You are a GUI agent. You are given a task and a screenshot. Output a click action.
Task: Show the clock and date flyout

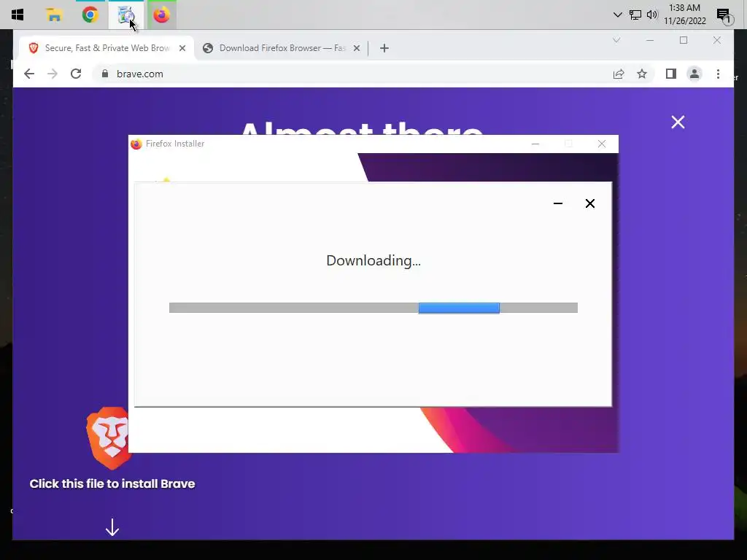684,15
